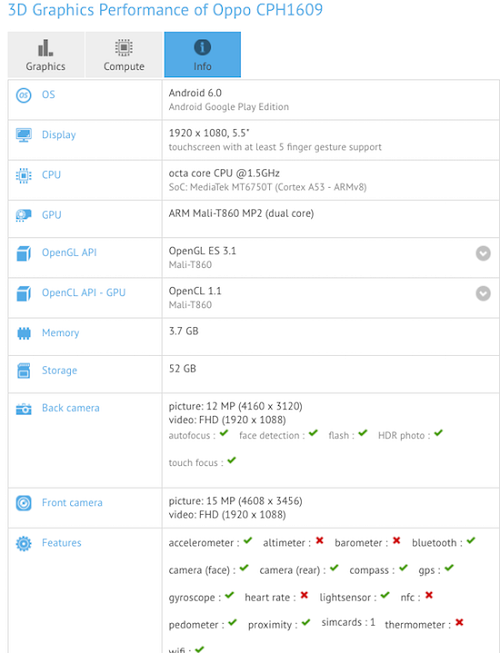
Task: Open the OpenCL API - GPU label
Action: [x=84, y=293]
